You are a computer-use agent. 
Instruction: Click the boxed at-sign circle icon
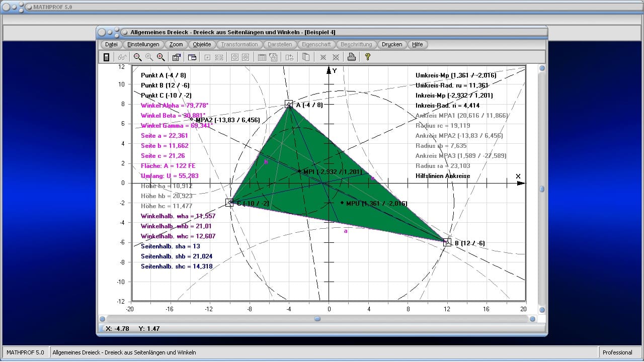tap(246, 57)
